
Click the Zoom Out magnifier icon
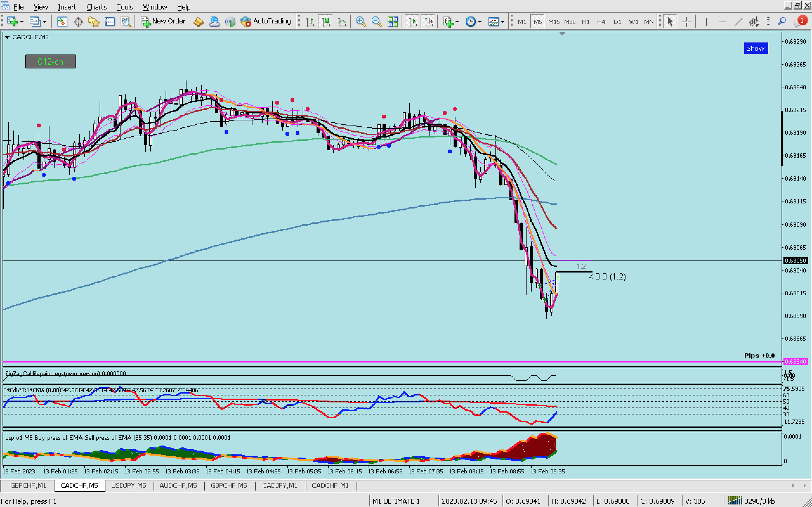(377, 22)
